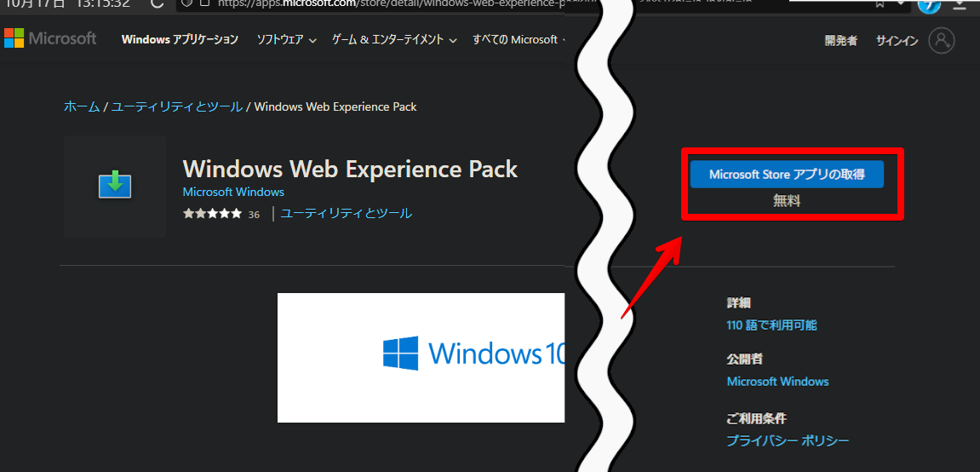Click the shield icon in address bar
Image resolution: width=980 pixels, height=472 pixels.
pyautogui.click(x=186, y=3)
